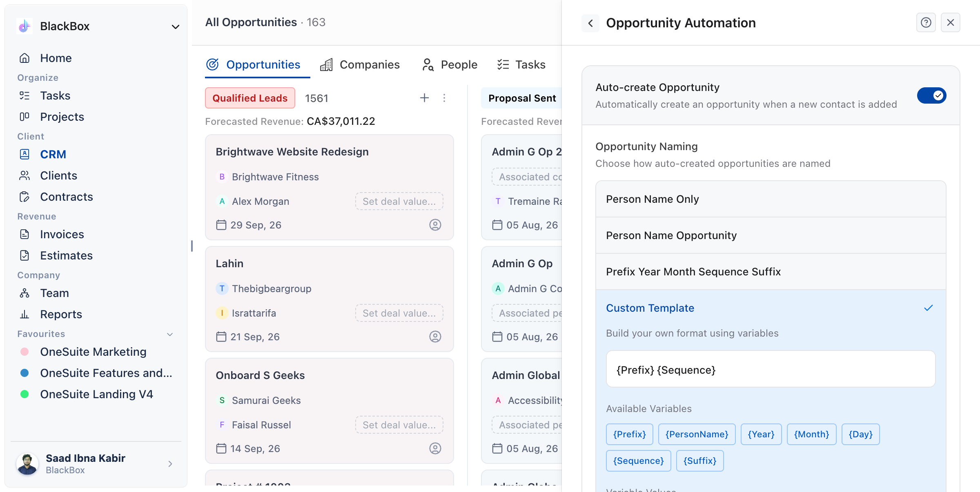This screenshot has width=980, height=492.
Task: Click the BlackBox logo icon
Action: pos(24,26)
